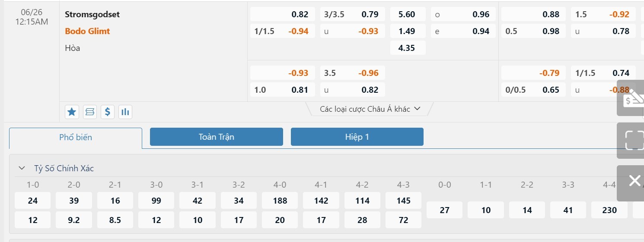Open the bet slip pencil icon

point(631,98)
